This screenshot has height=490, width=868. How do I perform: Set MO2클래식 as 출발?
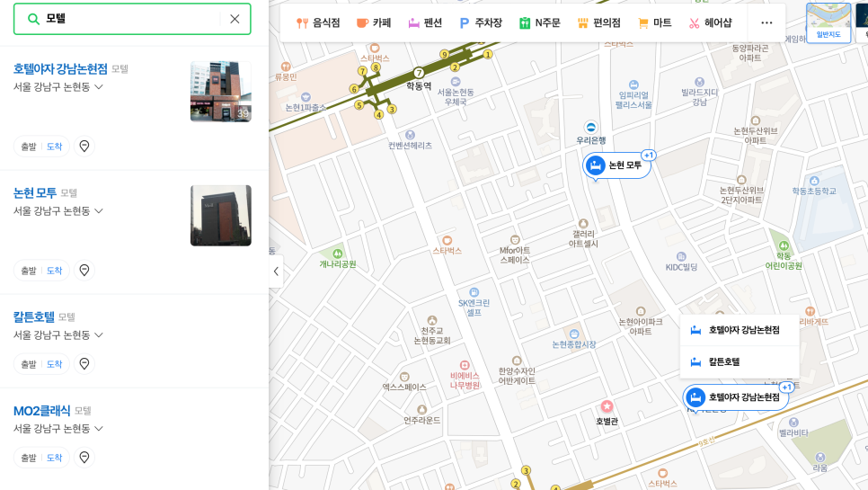click(x=28, y=458)
